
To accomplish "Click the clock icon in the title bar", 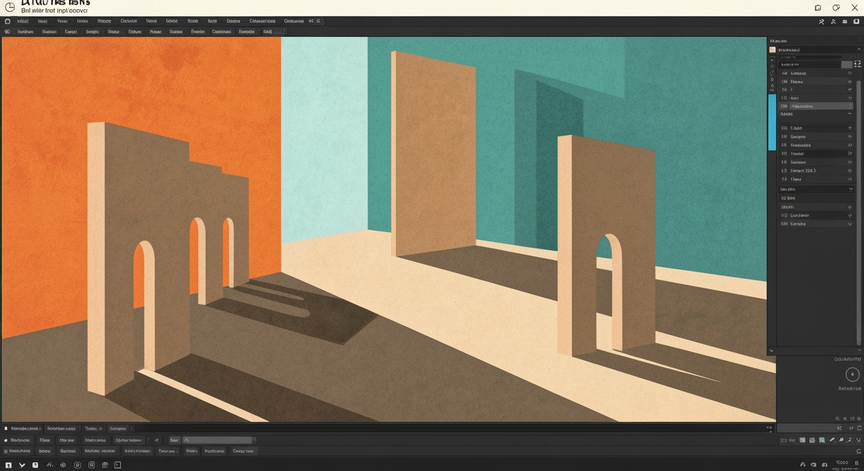I will point(9,7).
